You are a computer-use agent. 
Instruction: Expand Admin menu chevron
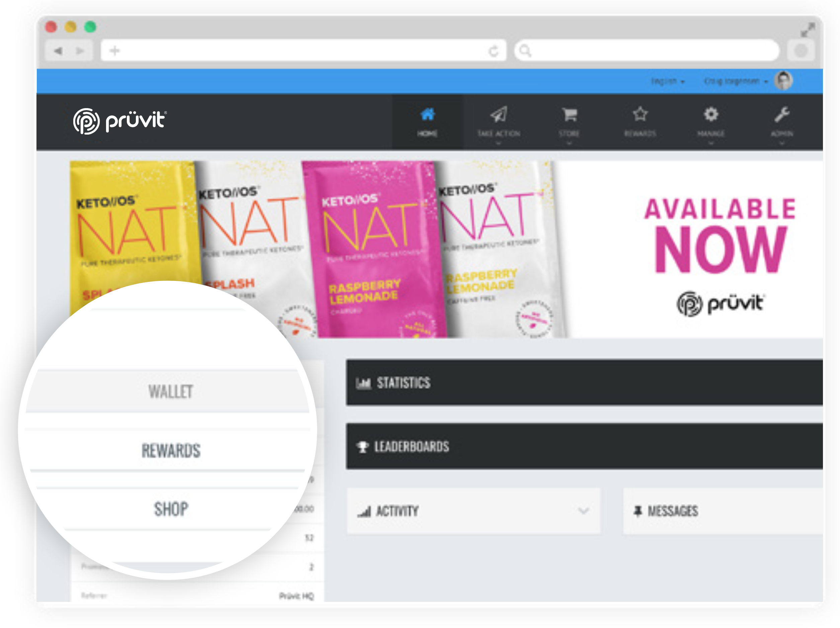pos(782,143)
